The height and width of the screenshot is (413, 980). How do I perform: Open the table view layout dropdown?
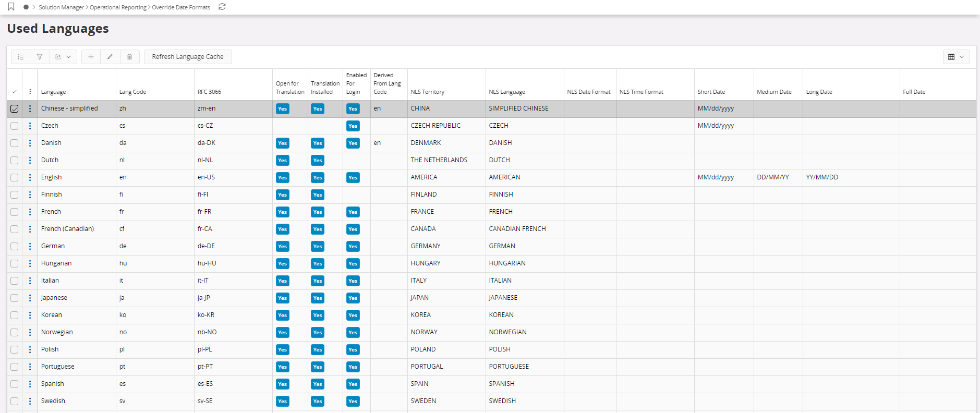coord(956,57)
